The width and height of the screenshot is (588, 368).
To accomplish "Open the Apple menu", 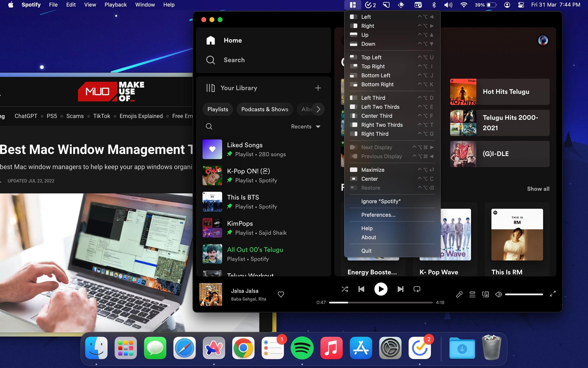I will 11,5.
